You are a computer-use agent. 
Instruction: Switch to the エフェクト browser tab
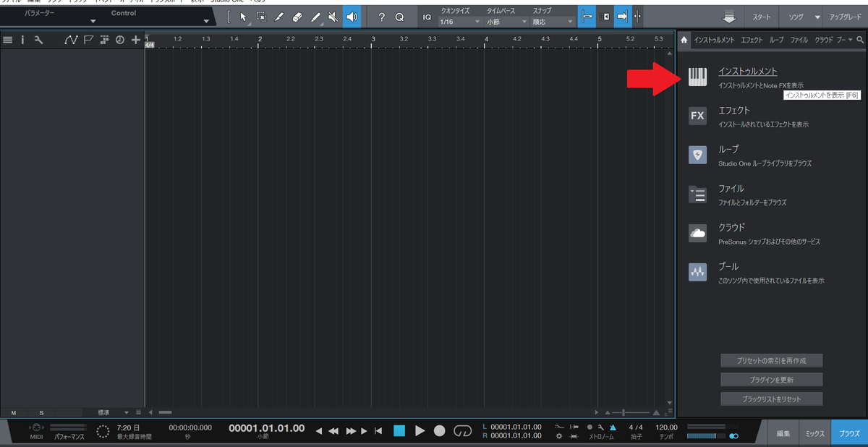coord(752,40)
